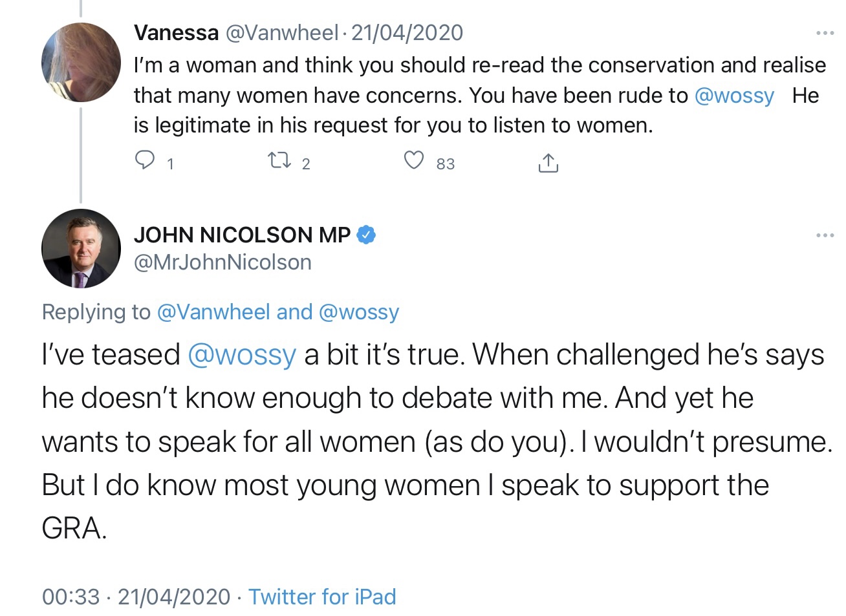846x616 pixels.
Task: Like Vanessa's tweet with the heart icon
Action: (x=414, y=160)
